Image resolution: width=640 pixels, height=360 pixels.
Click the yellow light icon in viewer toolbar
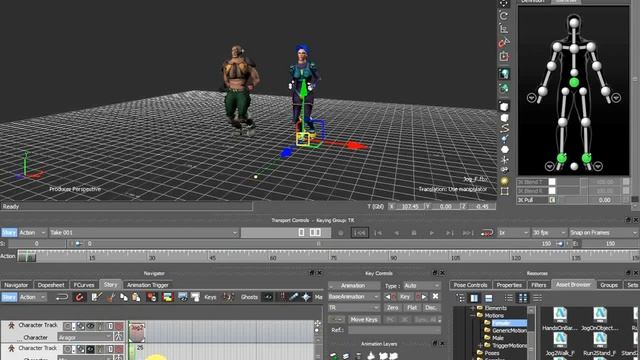pyautogui.click(x=504, y=181)
